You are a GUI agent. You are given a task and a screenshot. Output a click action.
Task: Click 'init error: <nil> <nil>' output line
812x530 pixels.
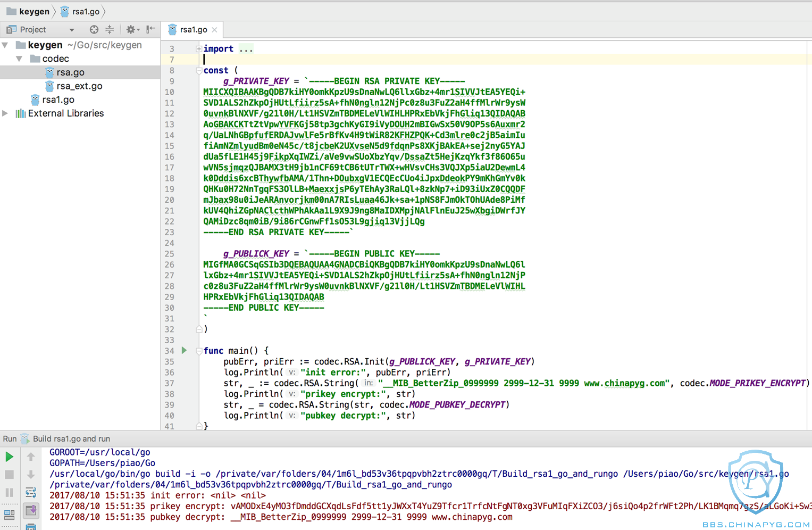(x=158, y=495)
